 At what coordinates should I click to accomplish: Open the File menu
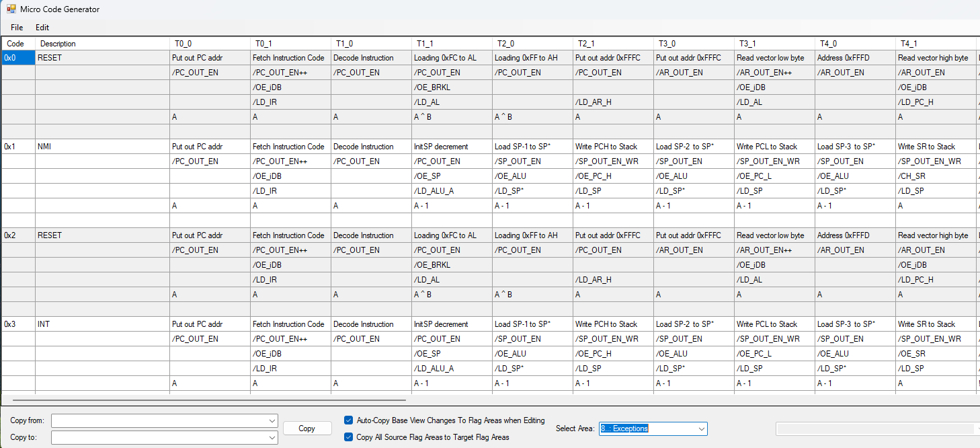tap(17, 28)
